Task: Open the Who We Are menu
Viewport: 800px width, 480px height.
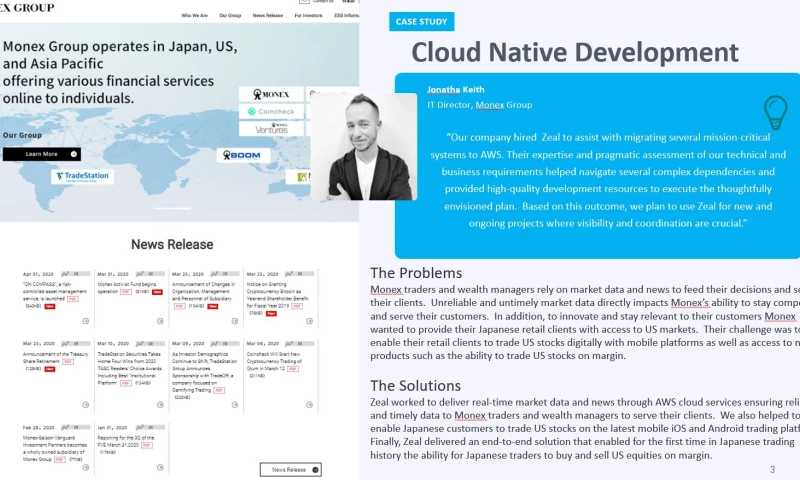Action: [x=194, y=16]
